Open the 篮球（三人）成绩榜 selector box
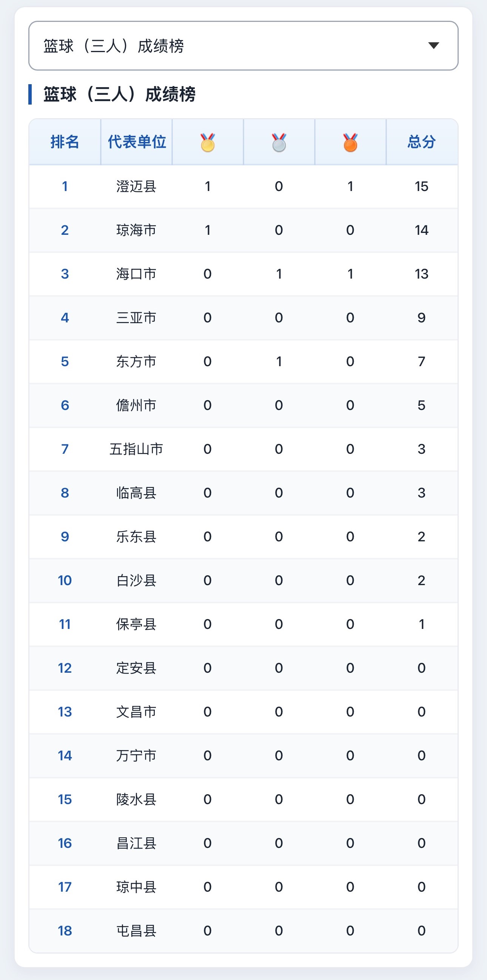 [243, 46]
